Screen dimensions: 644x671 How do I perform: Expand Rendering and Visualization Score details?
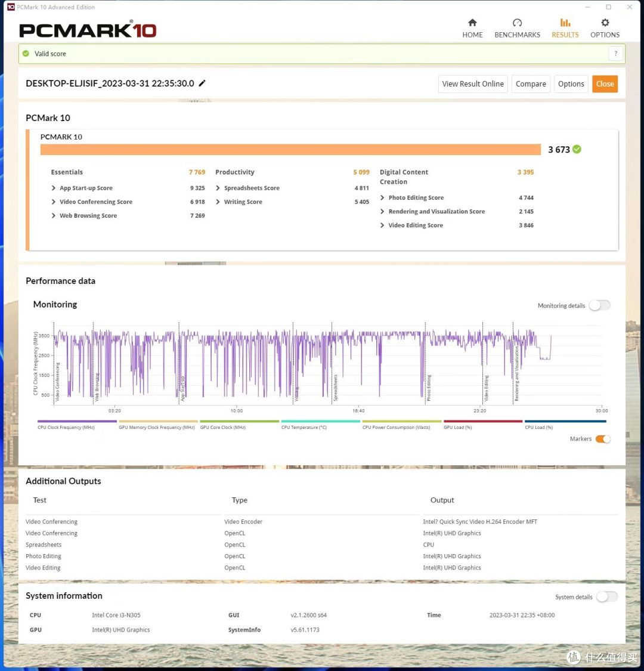tap(382, 211)
